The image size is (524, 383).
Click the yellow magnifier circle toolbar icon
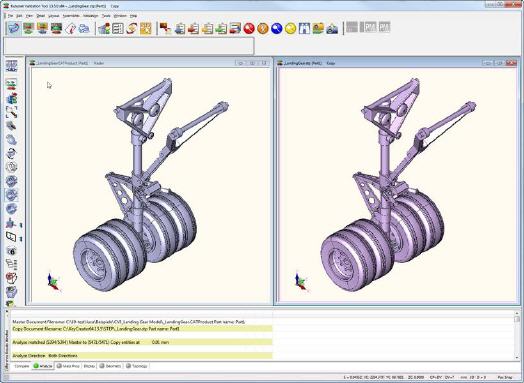290,29
